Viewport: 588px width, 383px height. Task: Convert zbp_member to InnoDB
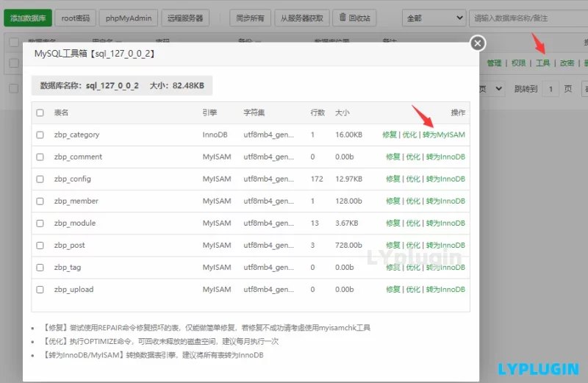coord(445,201)
